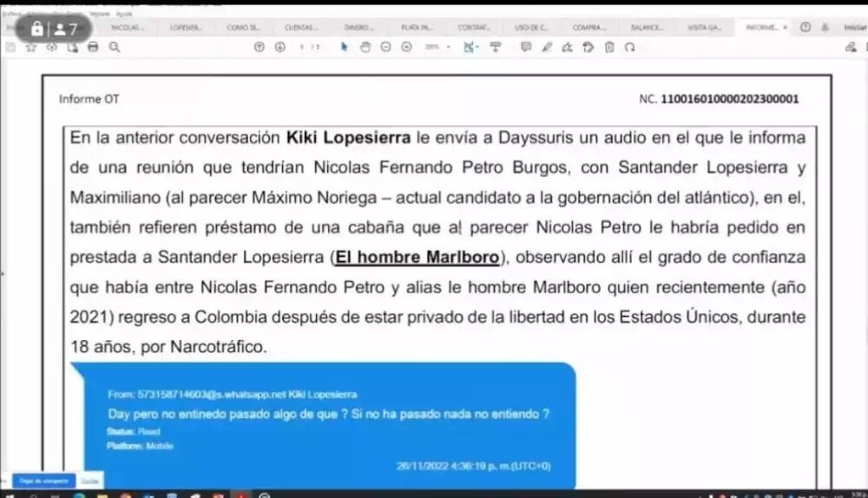The image size is (868, 498).
Task: Switch to the BALANCE tab
Action: 647,27
